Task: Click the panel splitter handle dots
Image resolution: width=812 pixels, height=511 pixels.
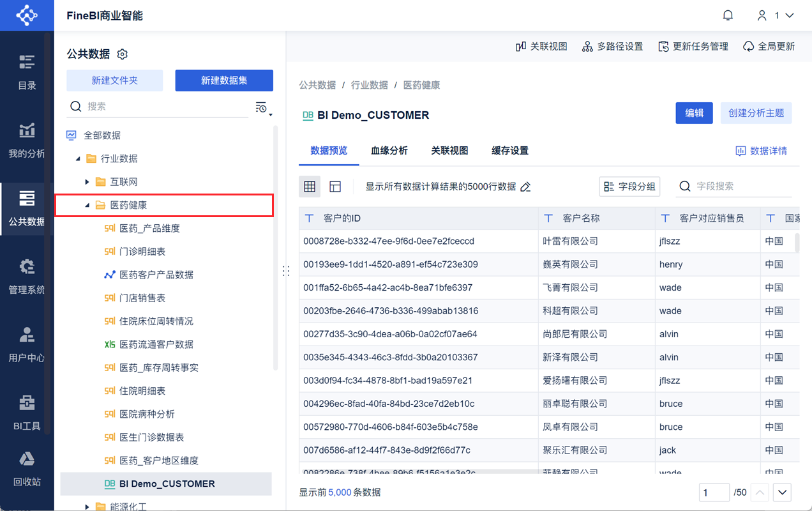Action: 286,271
